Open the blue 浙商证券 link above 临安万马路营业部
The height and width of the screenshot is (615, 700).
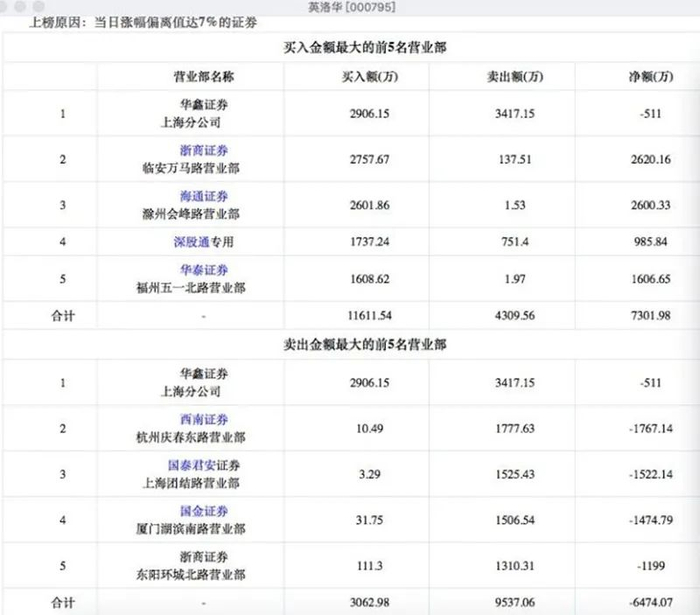(x=204, y=150)
